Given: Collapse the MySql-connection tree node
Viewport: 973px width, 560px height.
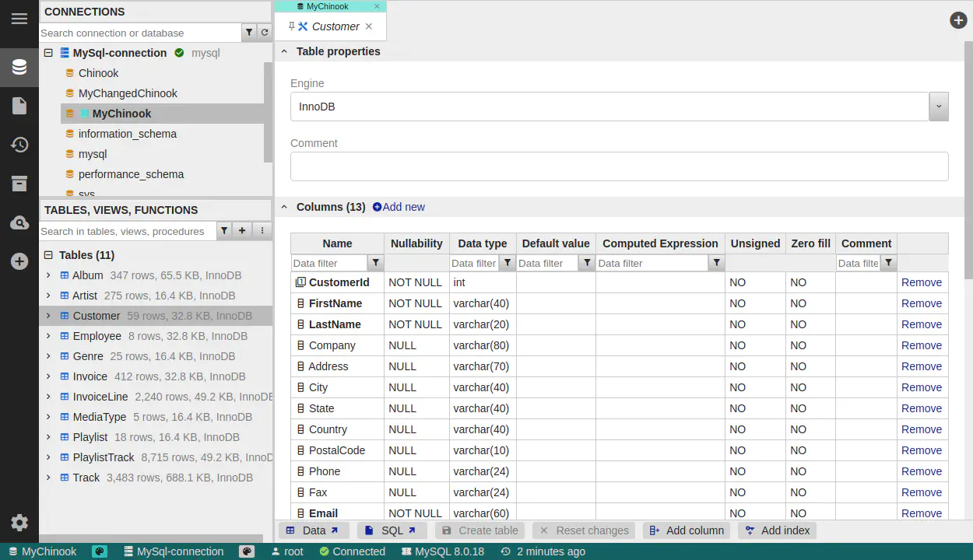Looking at the screenshot, I should (x=48, y=53).
